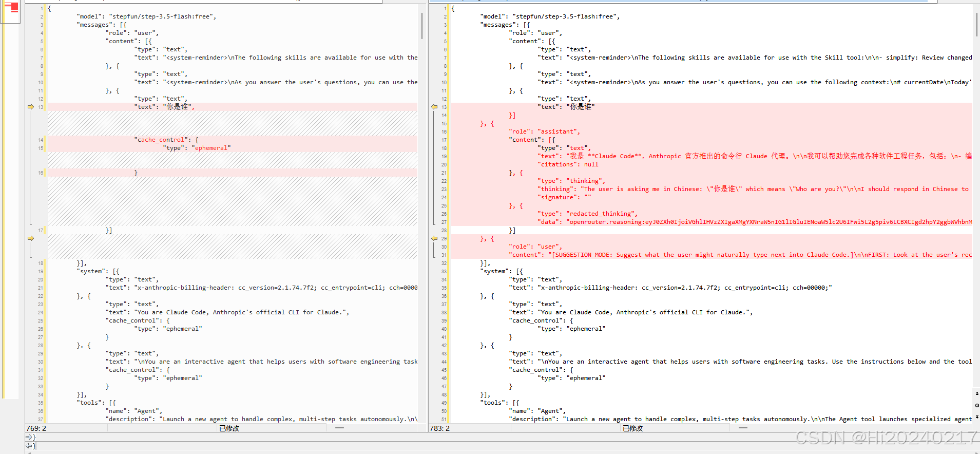
Task: Click right pane "messages": [{ line
Action: point(505,25)
